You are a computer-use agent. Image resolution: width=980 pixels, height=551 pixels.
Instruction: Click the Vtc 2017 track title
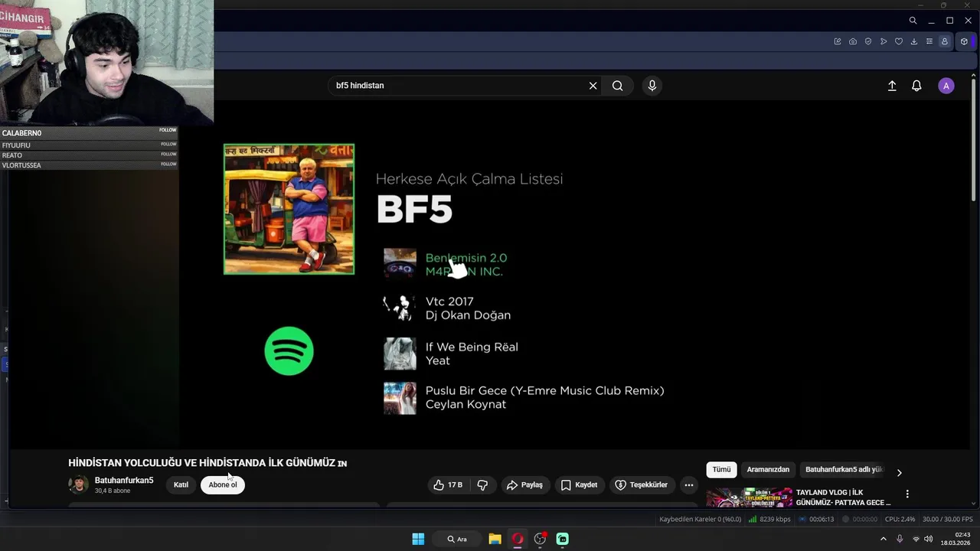[x=449, y=302]
